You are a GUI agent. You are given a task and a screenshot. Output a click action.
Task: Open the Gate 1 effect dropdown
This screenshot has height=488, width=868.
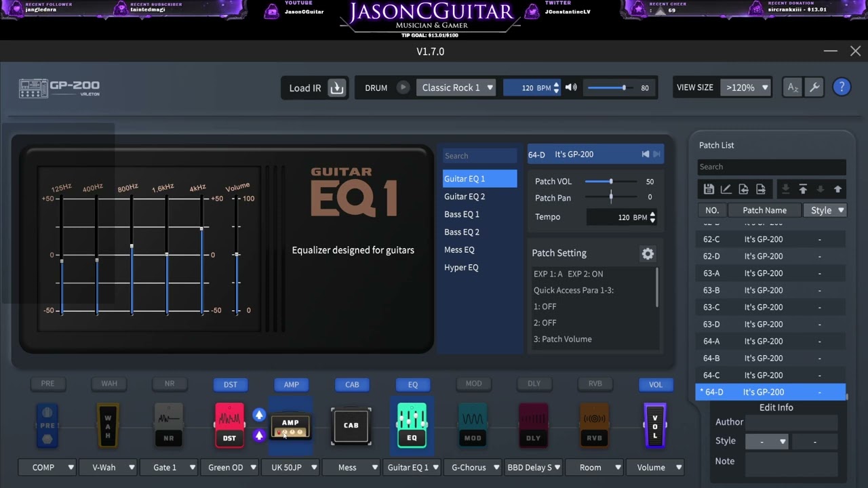(x=170, y=467)
